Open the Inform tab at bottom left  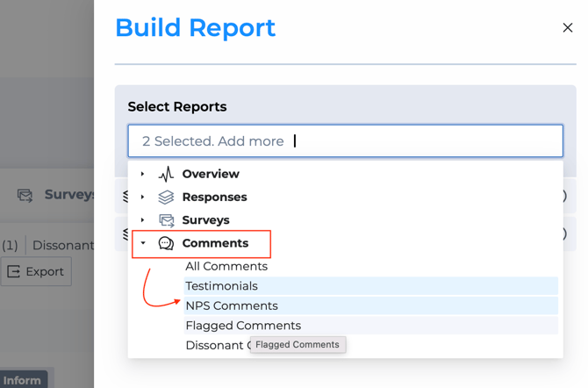point(22,380)
